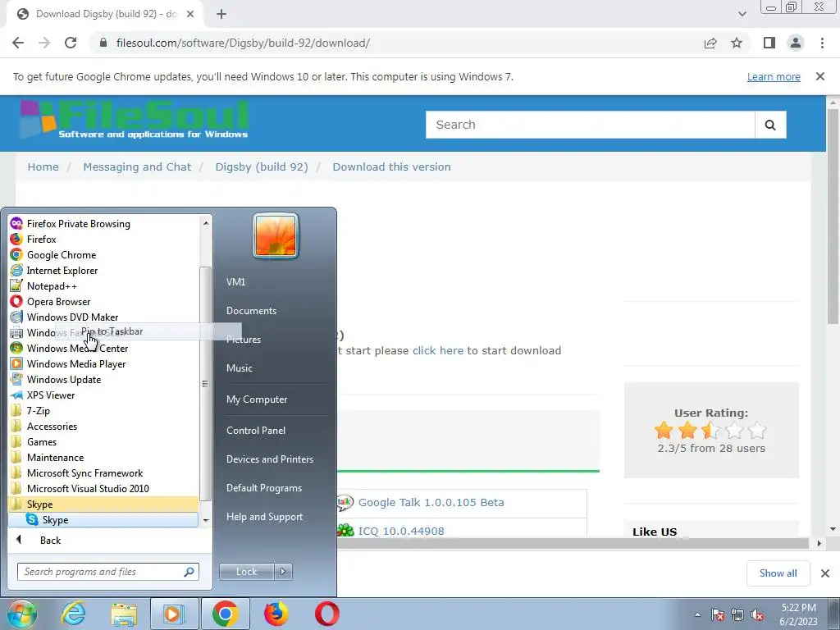Click the user account picture

(x=276, y=235)
